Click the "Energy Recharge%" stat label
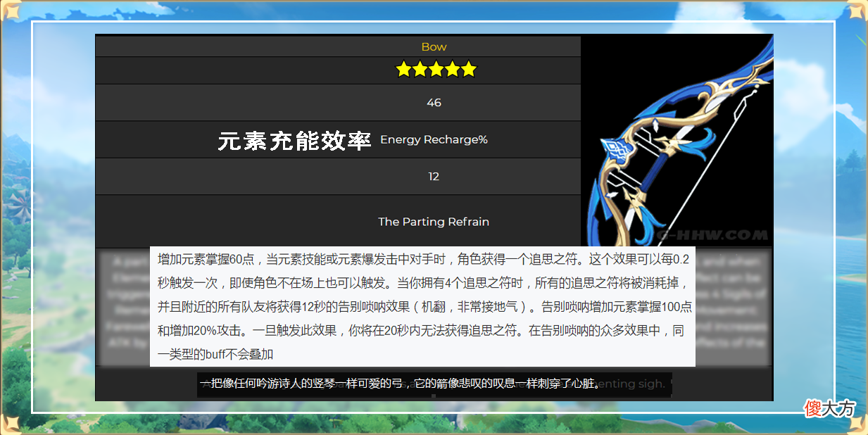Viewport: 868px width, 435px height. pyautogui.click(x=434, y=139)
